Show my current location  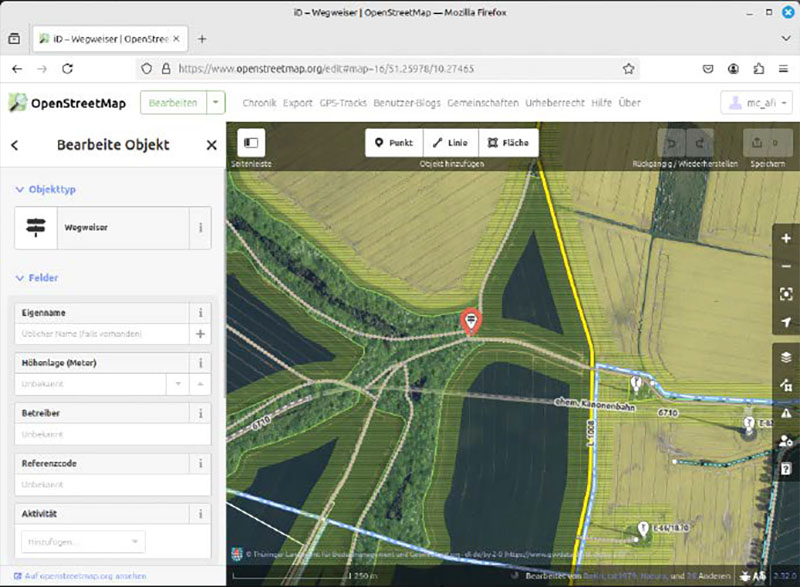click(786, 322)
